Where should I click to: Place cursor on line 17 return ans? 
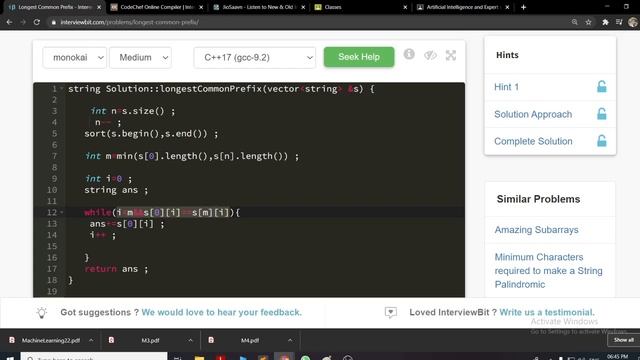(x=116, y=269)
